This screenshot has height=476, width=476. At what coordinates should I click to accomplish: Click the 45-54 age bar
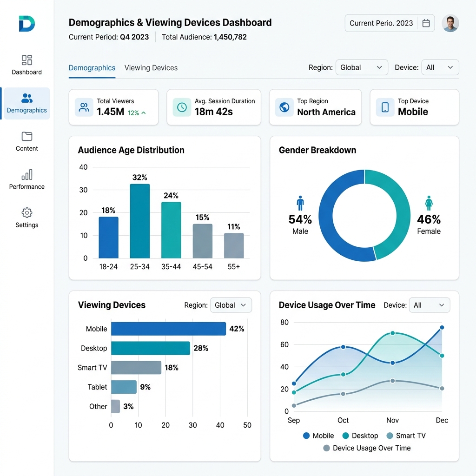203,241
